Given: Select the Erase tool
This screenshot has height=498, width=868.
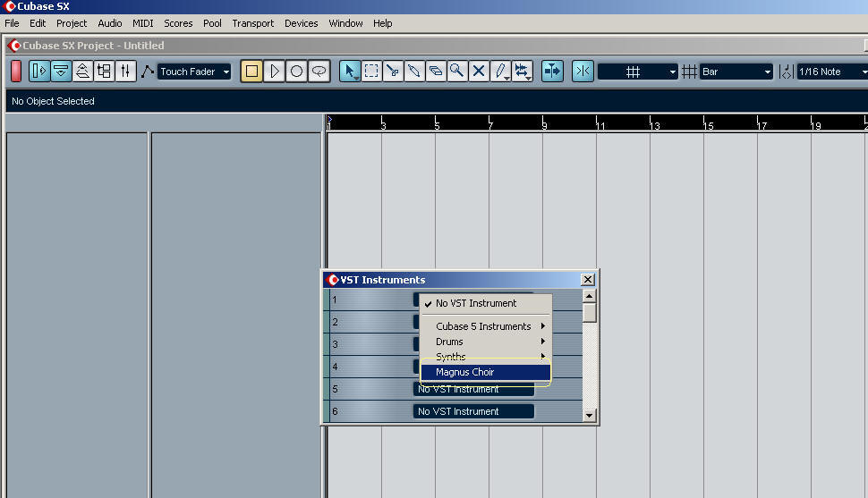Looking at the screenshot, I should pos(436,71).
